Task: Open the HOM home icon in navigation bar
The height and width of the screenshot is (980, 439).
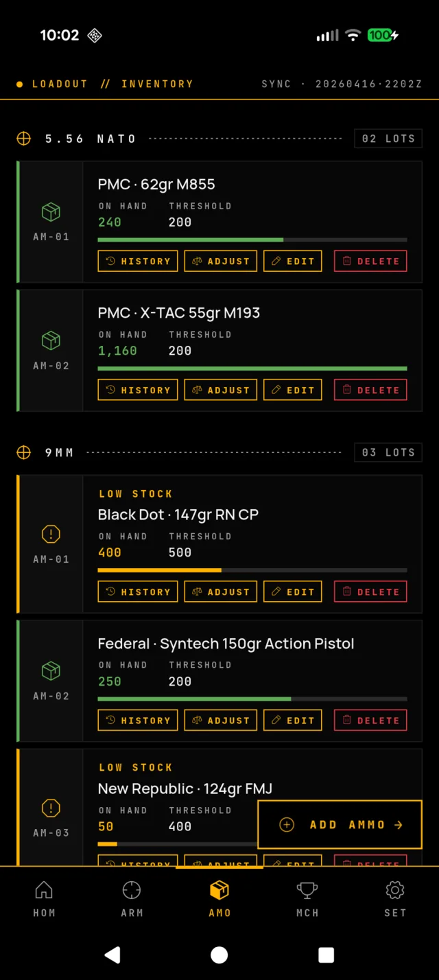Action: pyautogui.click(x=44, y=889)
